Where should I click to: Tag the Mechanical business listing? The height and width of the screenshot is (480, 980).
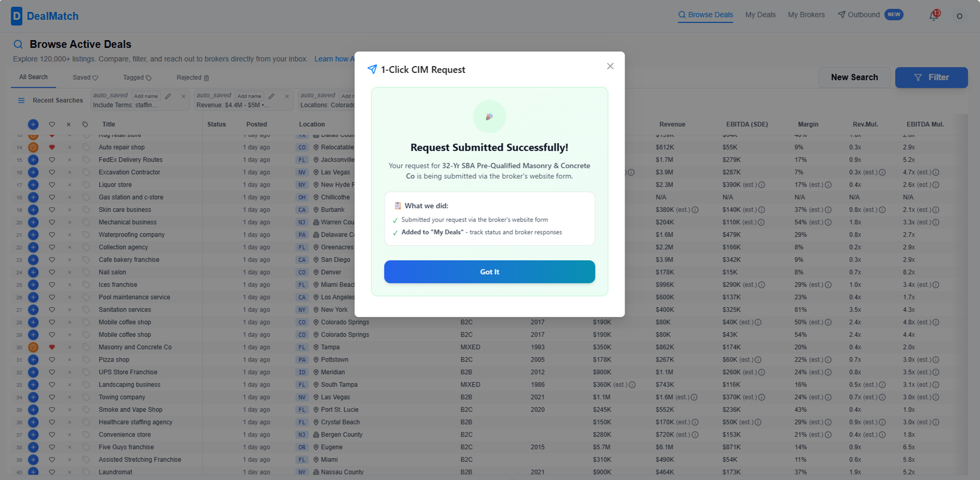[x=86, y=222]
